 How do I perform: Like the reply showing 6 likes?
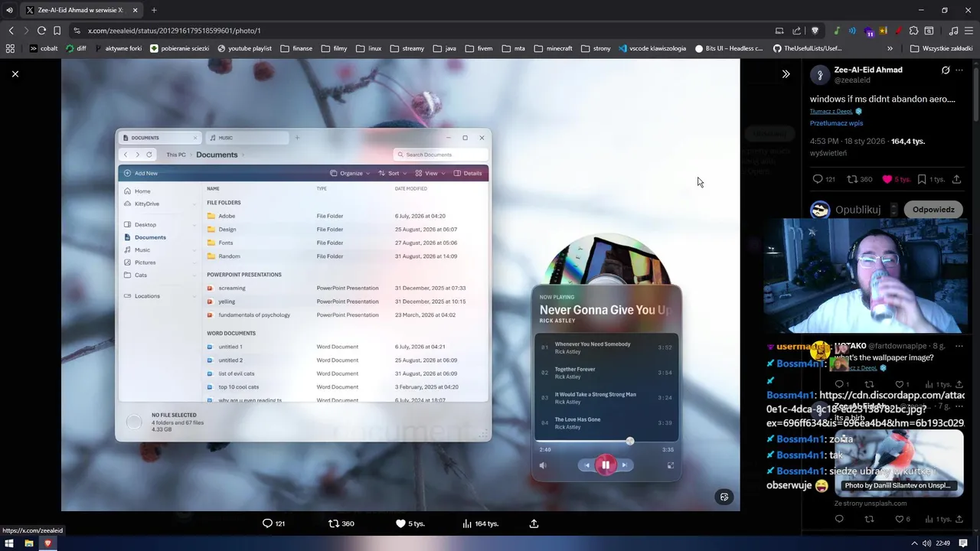click(900, 519)
